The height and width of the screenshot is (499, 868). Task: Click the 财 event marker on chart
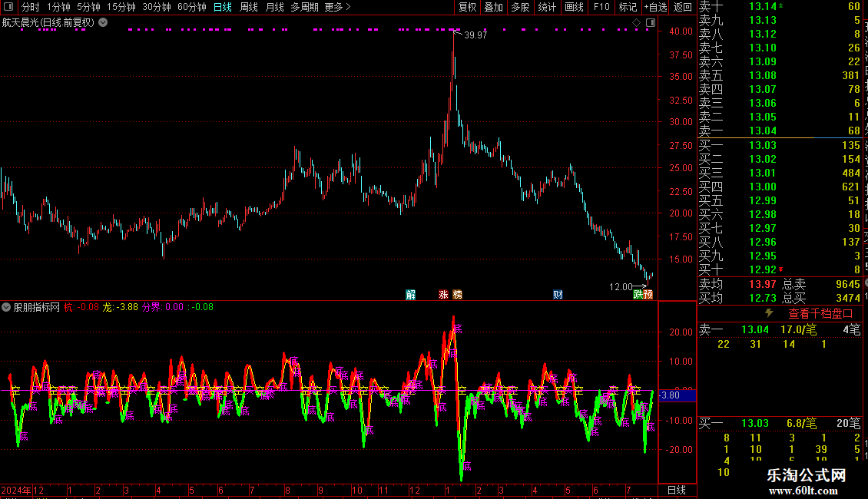[x=558, y=294]
